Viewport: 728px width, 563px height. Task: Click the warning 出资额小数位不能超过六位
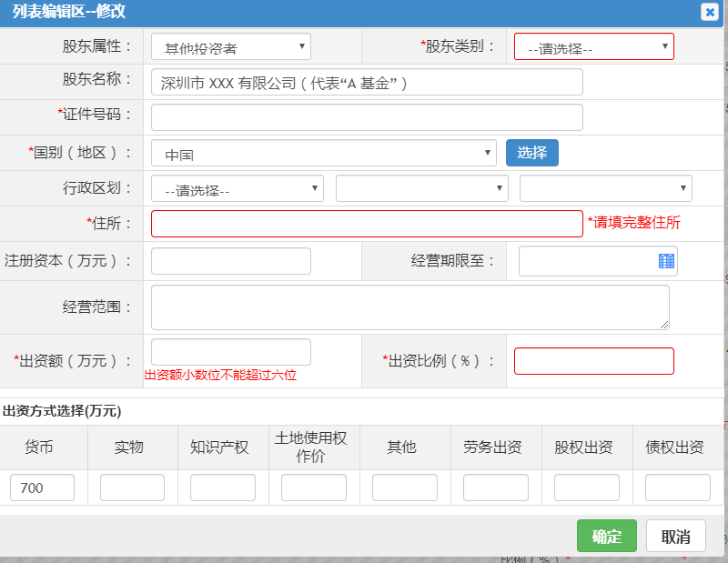click(220, 375)
